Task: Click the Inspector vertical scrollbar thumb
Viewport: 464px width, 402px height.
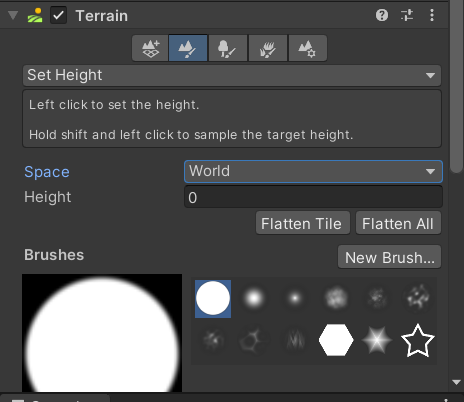Action: (456, 87)
